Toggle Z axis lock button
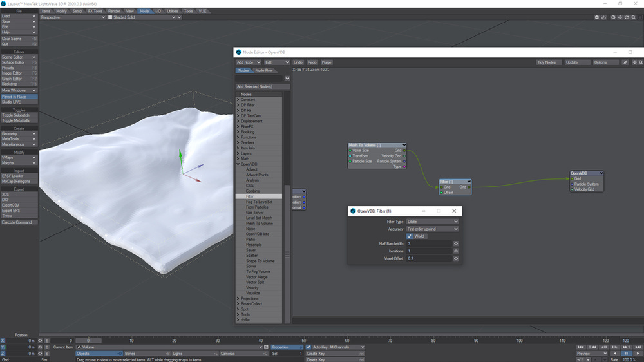Image resolution: width=644 pixels, height=362 pixels. tap(3, 354)
